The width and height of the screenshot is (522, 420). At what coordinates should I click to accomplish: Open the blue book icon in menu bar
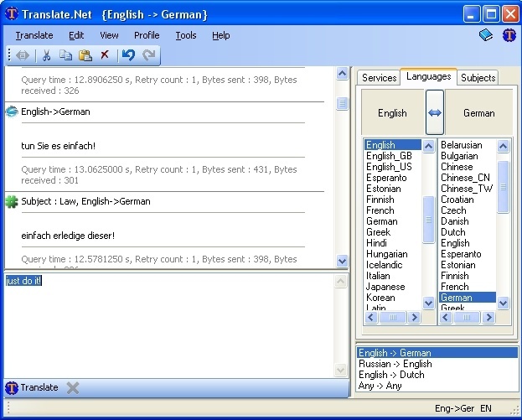point(486,35)
